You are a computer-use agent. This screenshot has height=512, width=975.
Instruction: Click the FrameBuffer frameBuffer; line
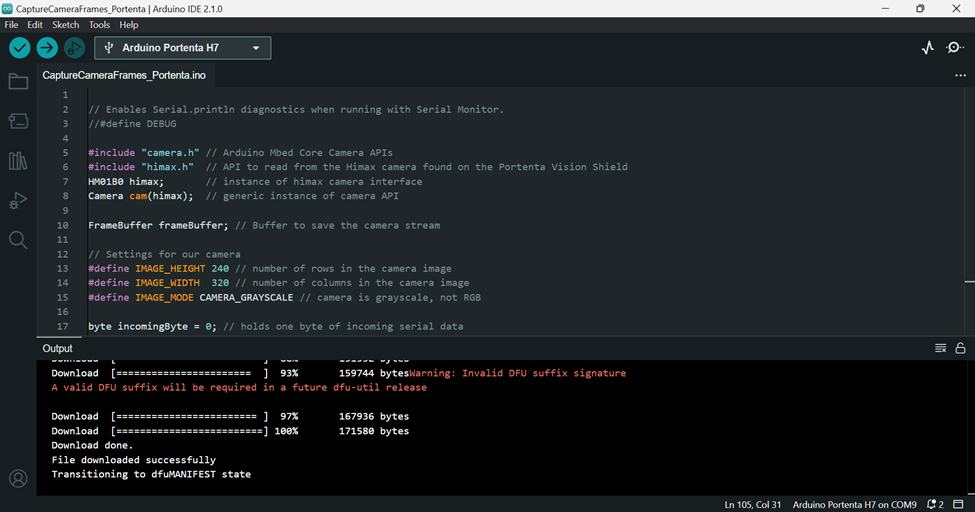(x=264, y=225)
